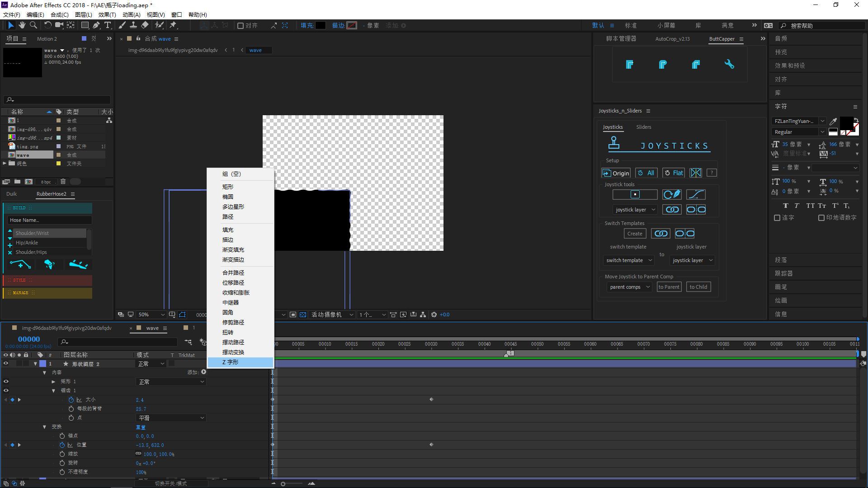Select the Zoom magnifier tool
Screen dimensions: 868x488
point(33,25)
